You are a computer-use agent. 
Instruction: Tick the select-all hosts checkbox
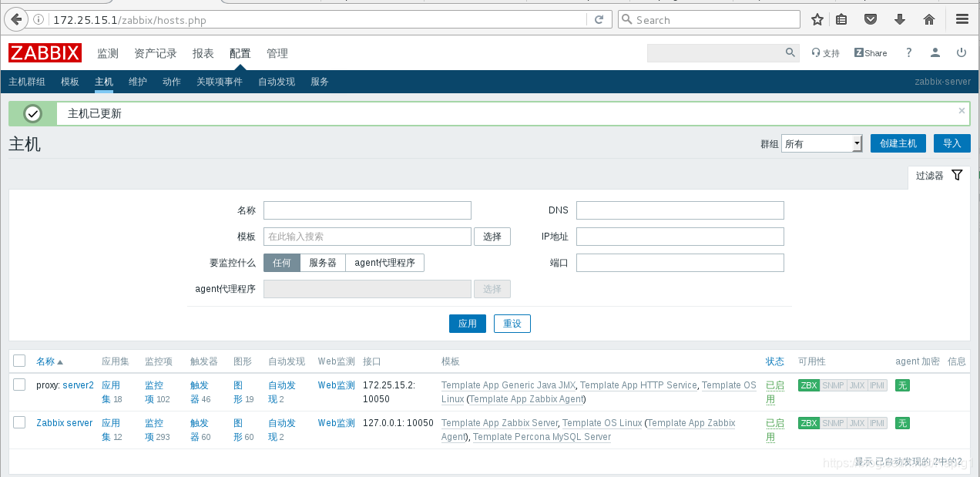coord(19,361)
